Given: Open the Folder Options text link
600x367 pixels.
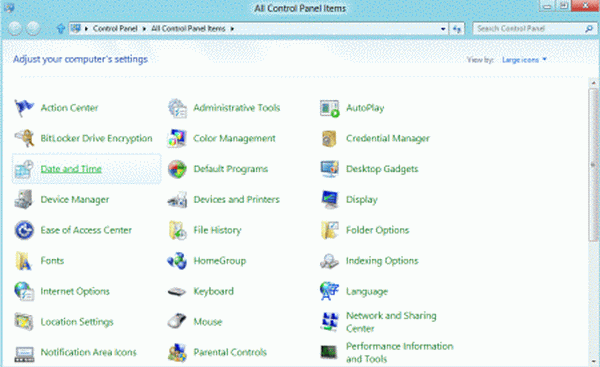Looking at the screenshot, I should coord(377,230).
